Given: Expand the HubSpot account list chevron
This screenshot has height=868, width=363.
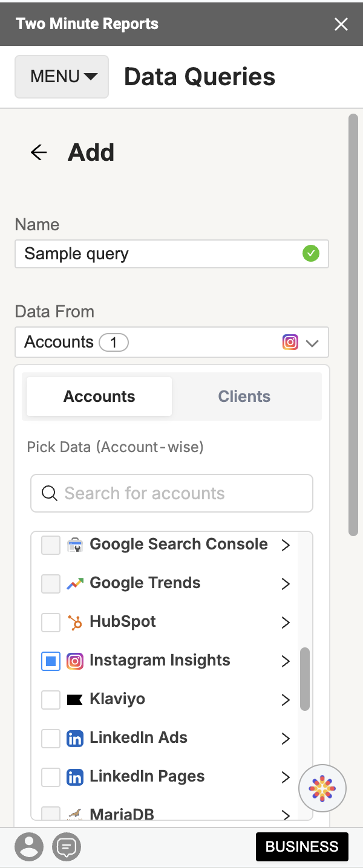Looking at the screenshot, I should pyautogui.click(x=285, y=622).
